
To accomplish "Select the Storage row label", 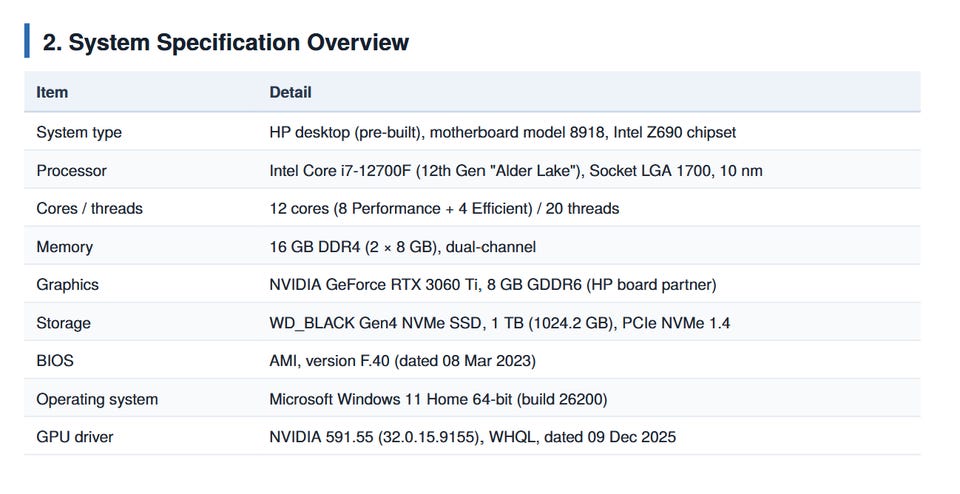I will click(64, 323).
